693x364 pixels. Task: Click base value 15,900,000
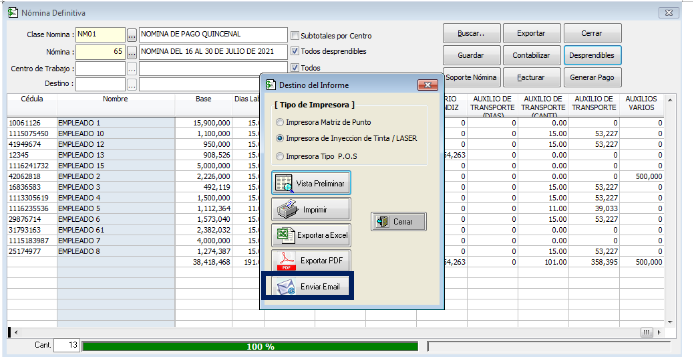(x=212, y=123)
